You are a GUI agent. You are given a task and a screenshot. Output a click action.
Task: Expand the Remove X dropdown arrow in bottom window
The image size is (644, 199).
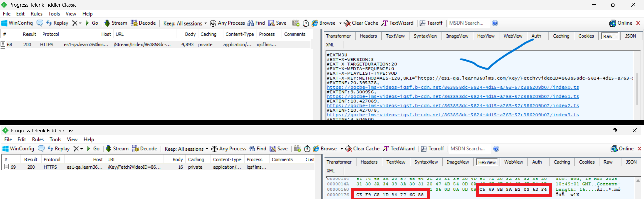82,149
